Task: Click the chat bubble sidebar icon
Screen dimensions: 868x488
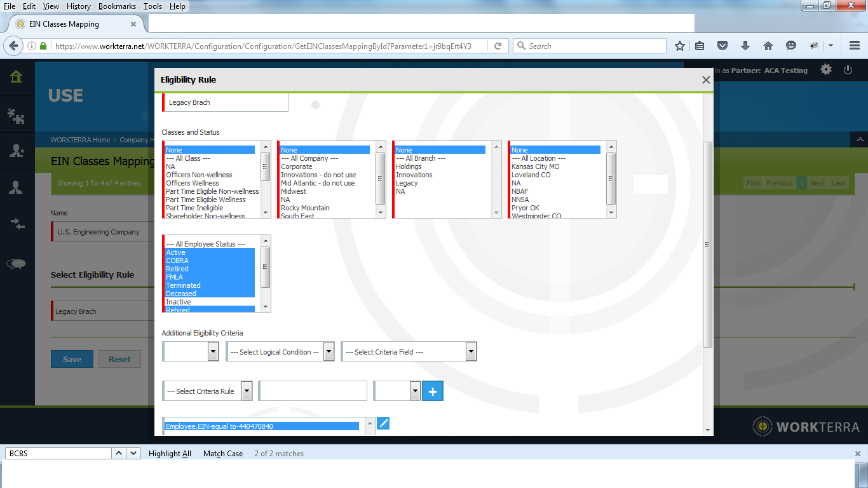Action: pos(17,264)
